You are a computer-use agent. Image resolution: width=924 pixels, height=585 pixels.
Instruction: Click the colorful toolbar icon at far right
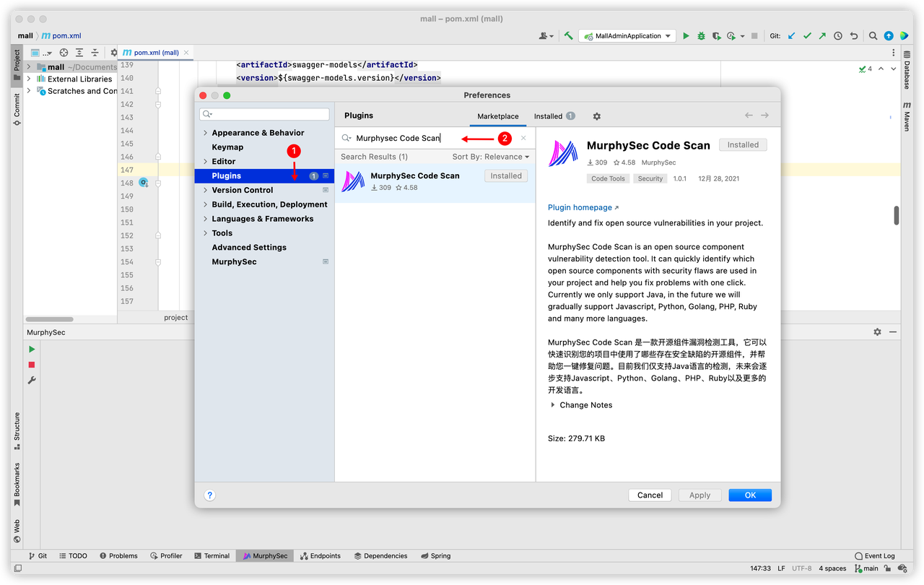point(904,35)
